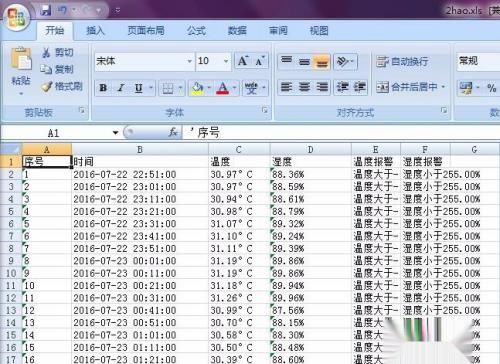Toggle bold formatting
The width and height of the screenshot is (500, 364).
click(x=103, y=88)
